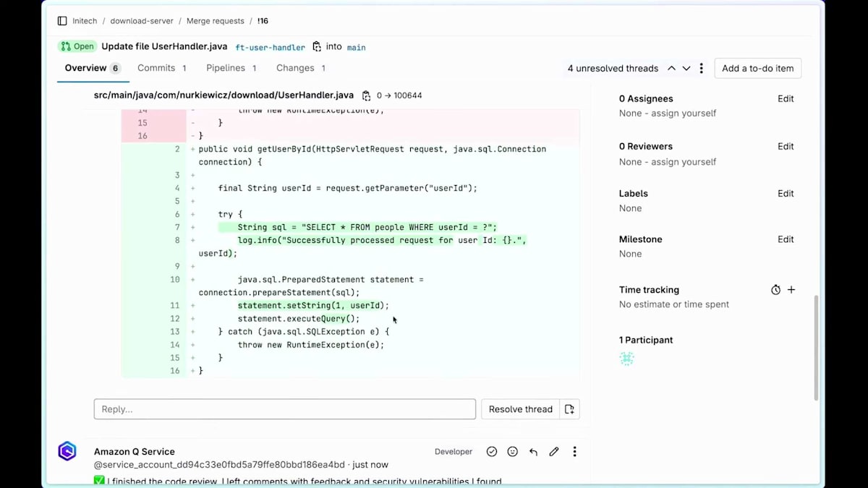Resolve the thread in a new issue icon

(x=569, y=409)
